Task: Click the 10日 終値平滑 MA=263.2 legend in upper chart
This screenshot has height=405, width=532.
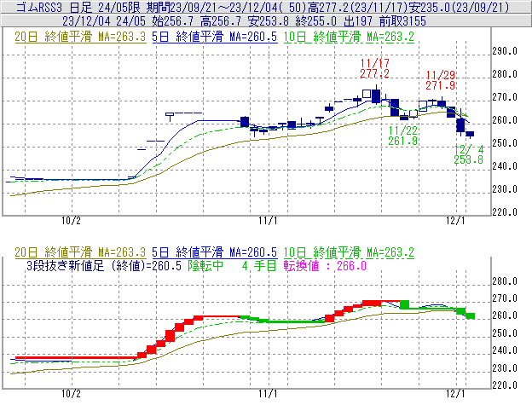Action: [x=349, y=37]
